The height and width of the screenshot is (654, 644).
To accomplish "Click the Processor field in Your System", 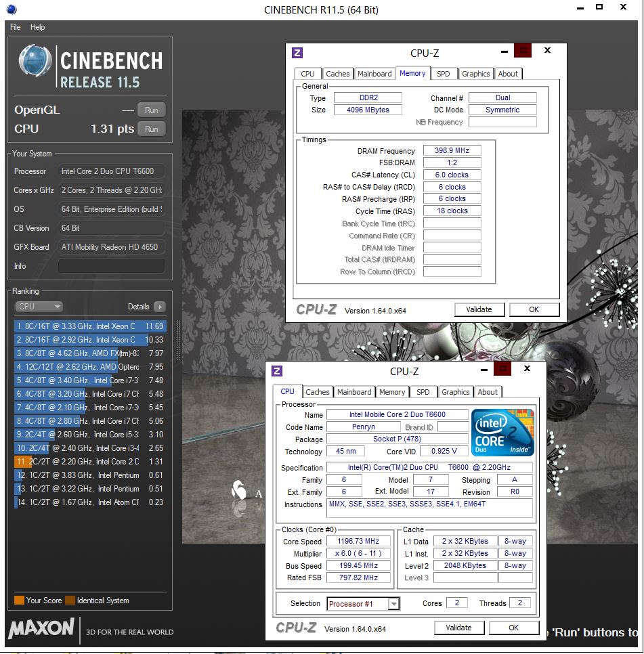I will pos(111,171).
